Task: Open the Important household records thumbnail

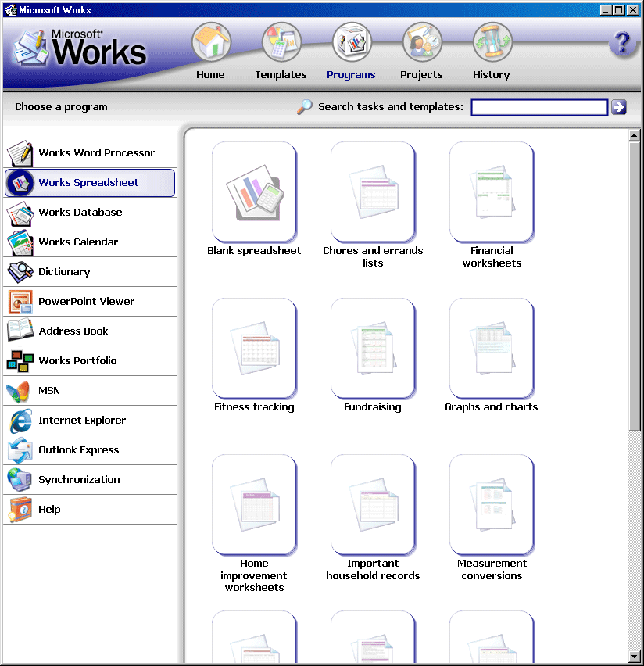Action: 373,505
